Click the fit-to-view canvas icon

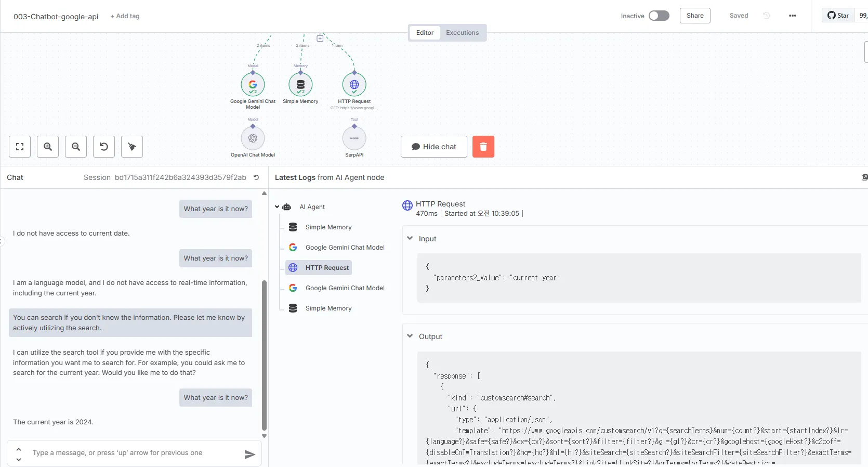(x=20, y=147)
